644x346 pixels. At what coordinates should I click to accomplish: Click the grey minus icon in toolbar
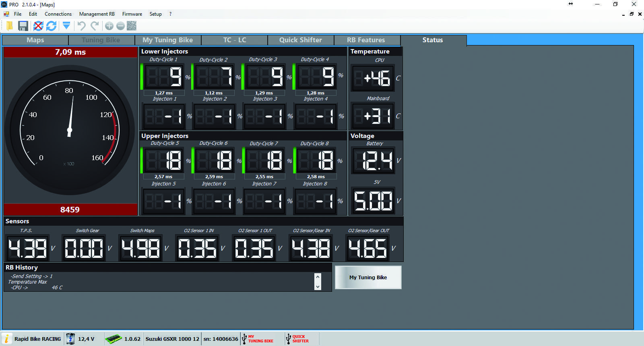(120, 26)
